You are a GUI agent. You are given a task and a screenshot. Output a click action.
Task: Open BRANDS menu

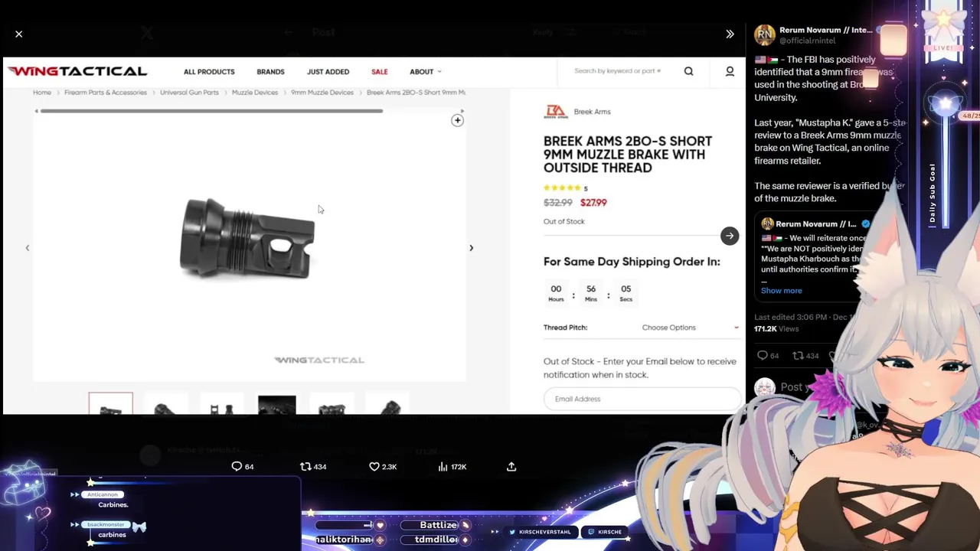270,72
